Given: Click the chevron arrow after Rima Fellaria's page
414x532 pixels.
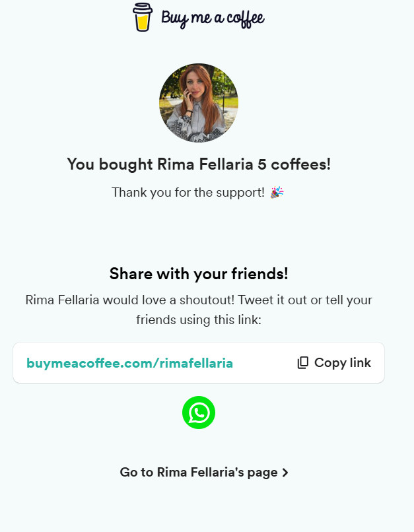Looking at the screenshot, I should [x=285, y=473].
